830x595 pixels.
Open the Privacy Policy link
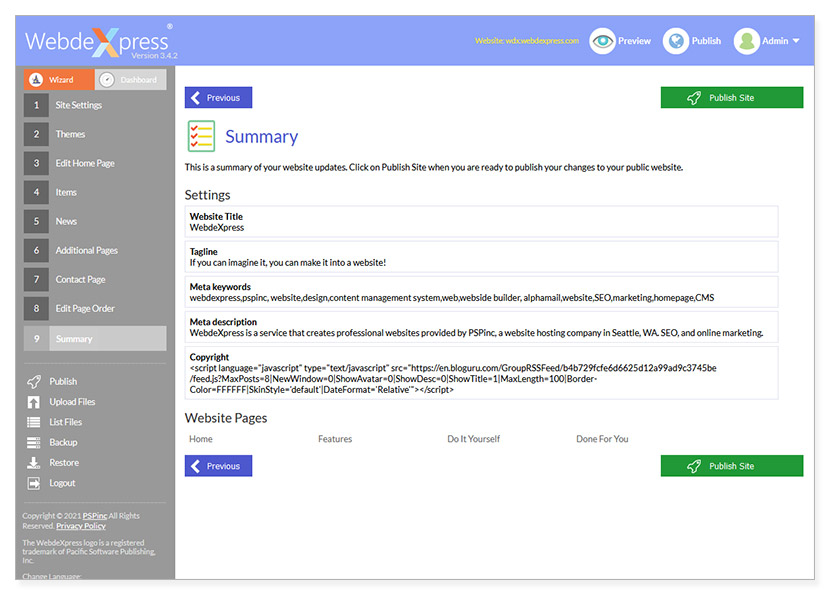(81, 526)
